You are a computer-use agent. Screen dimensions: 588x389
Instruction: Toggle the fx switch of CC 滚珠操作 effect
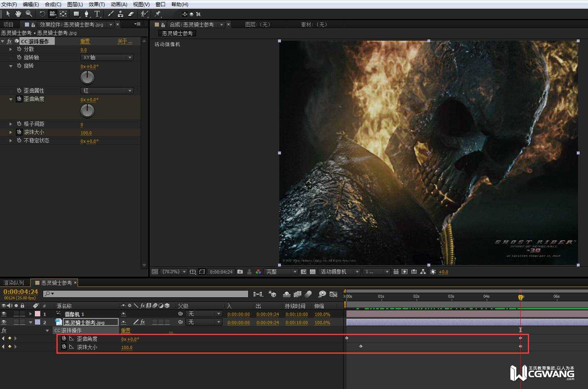(9, 41)
